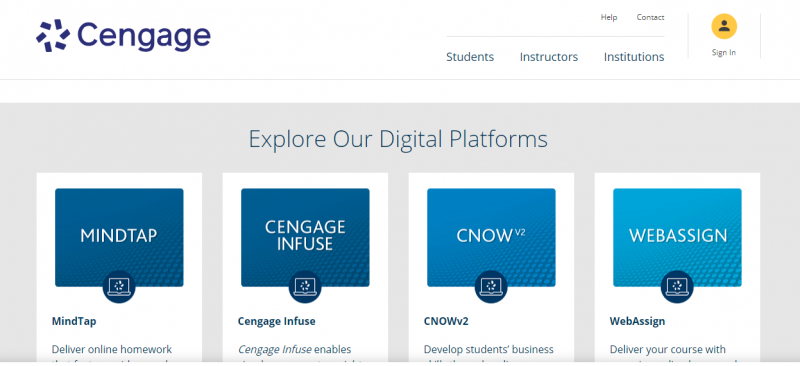Open the Students menu
Viewport: 800px width, 366px height.
pyautogui.click(x=470, y=57)
